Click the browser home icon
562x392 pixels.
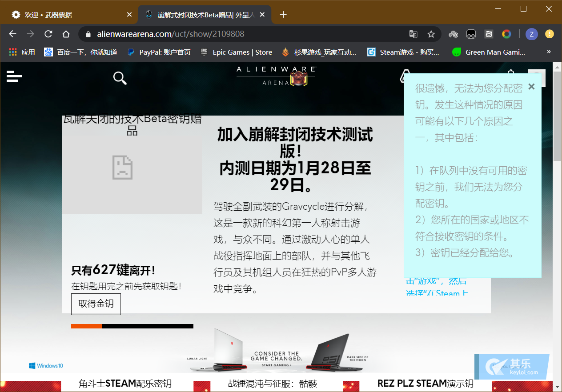pos(66,34)
